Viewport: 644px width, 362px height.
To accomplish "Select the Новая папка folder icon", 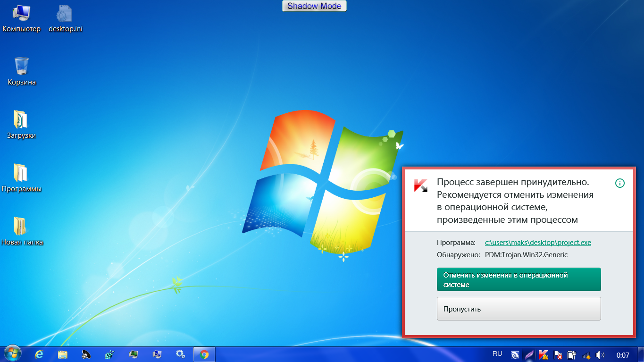I will (22, 232).
